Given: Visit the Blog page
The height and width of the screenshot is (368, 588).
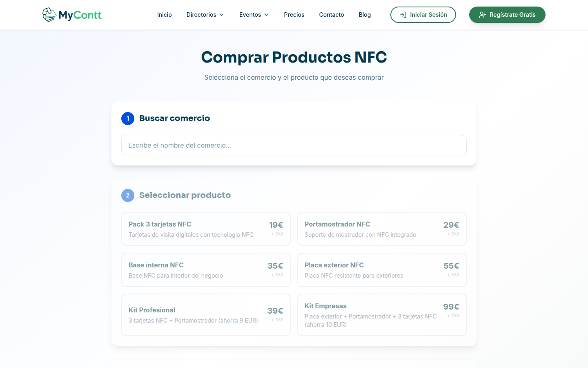Looking at the screenshot, I should [x=365, y=15].
